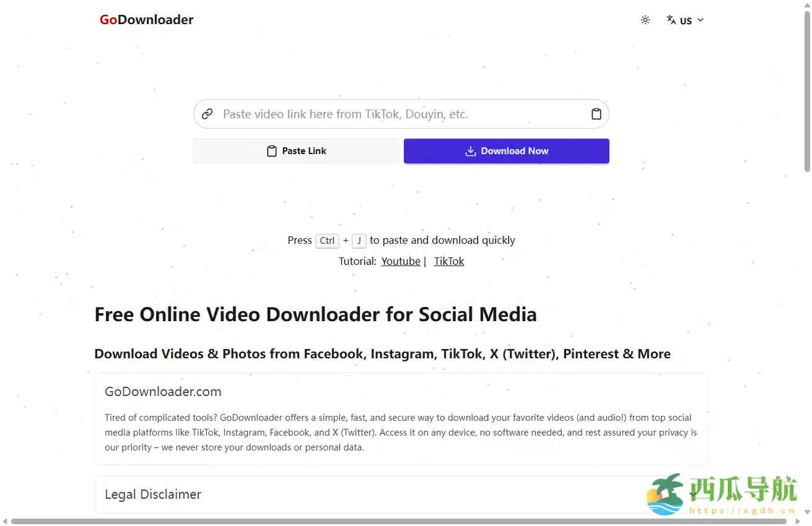Click the clipboard icon on the Paste Link button

(x=271, y=150)
